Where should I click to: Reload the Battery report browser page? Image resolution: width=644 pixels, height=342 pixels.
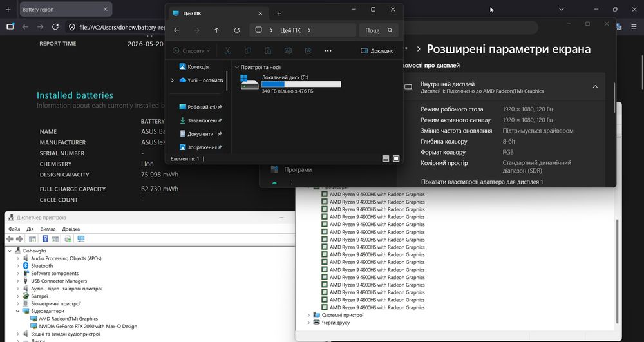[x=55, y=26]
